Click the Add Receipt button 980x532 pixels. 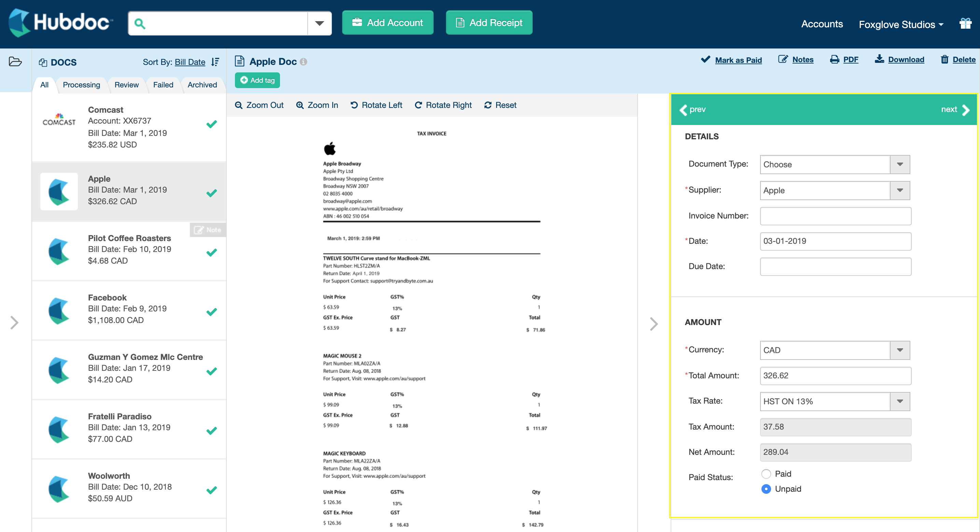click(489, 23)
